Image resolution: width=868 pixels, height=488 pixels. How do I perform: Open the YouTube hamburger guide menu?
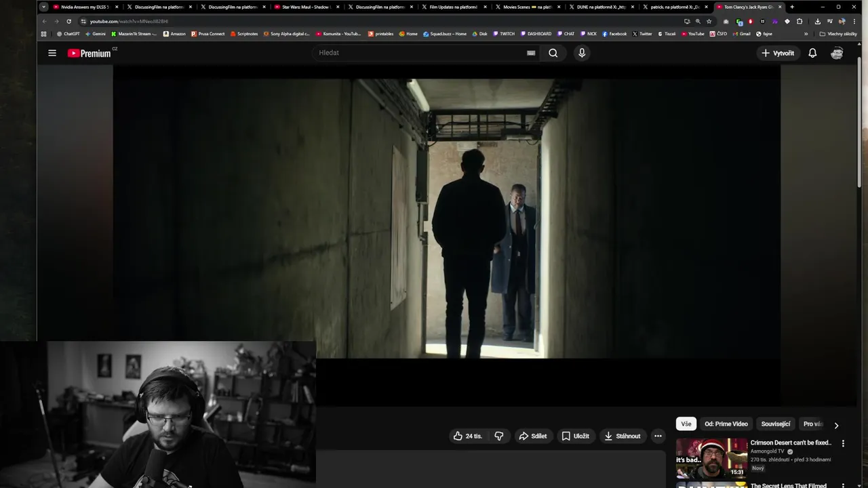coord(52,53)
